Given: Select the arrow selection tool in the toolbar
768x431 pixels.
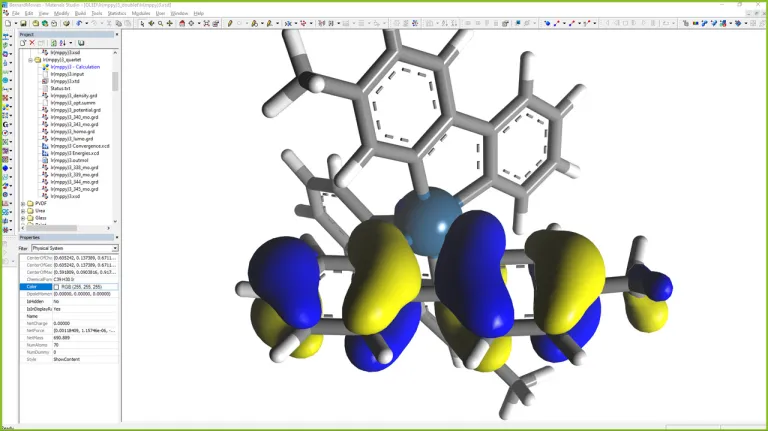Looking at the screenshot, I should tap(141, 23).
